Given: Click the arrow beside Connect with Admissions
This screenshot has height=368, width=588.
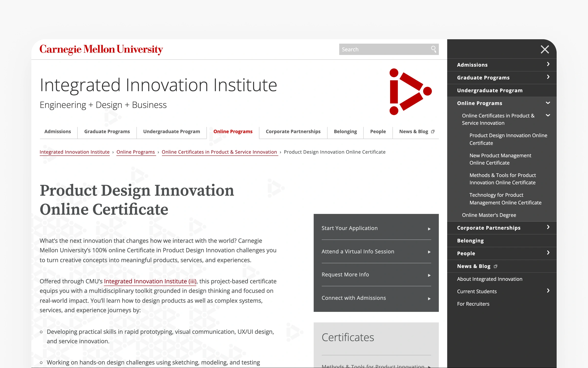Looking at the screenshot, I should [x=429, y=299].
